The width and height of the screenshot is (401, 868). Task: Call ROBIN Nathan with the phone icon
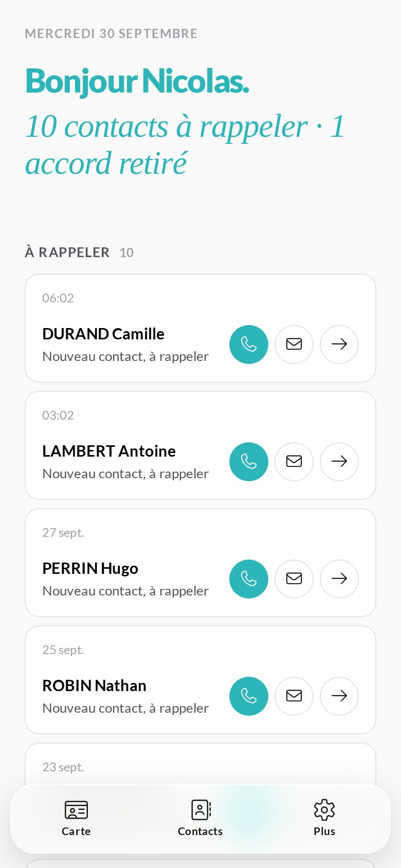[249, 696]
